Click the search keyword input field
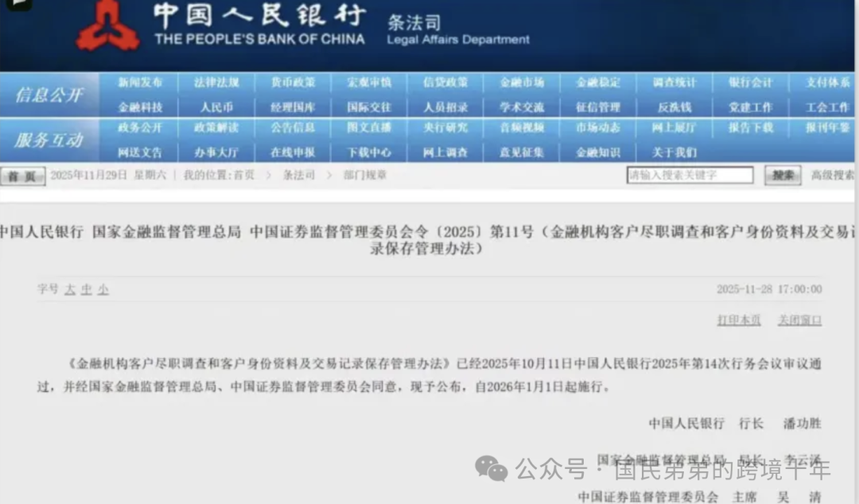Image resolution: width=859 pixels, height=504 pixels. (690, 175)
